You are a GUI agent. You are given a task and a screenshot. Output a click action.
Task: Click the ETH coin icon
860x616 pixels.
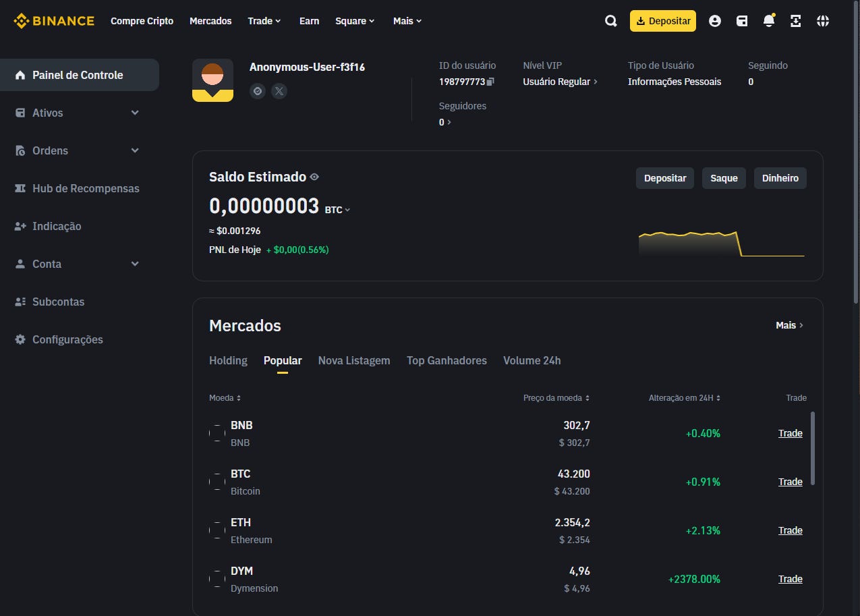[217, 530]
